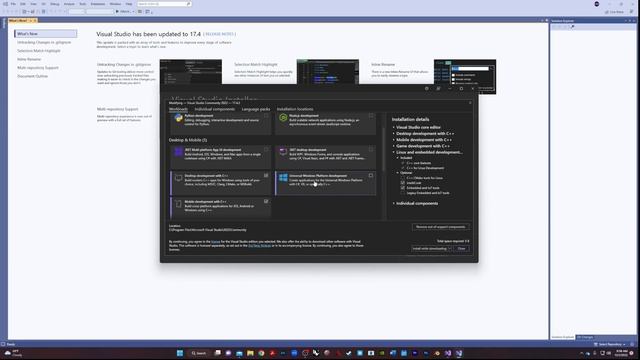Click the Untracking Changes preview thumbnail
The image size is (640, 360).
(x=191, y=72)
